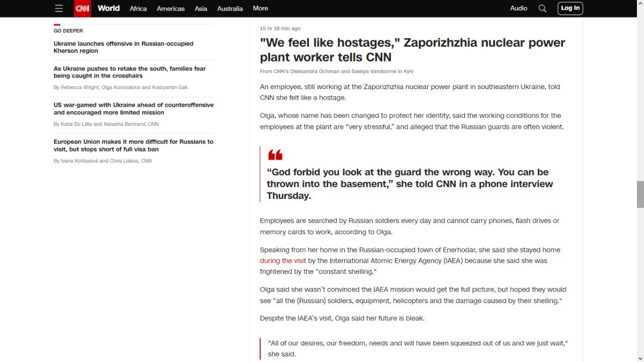This screenshot has height=362, width=644.
Task: Click the '15 hr 19 min ago' timestamp
Action: [280, 29]
